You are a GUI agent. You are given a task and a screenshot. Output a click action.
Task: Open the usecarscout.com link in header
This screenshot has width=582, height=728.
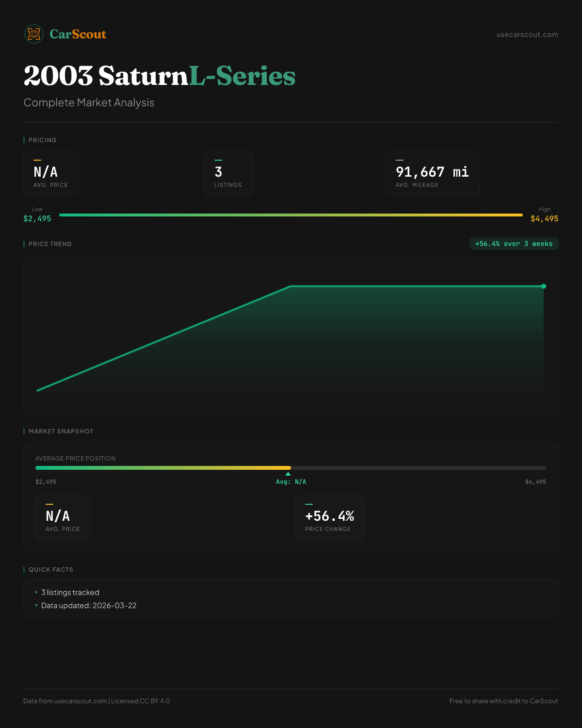(527, 34)
